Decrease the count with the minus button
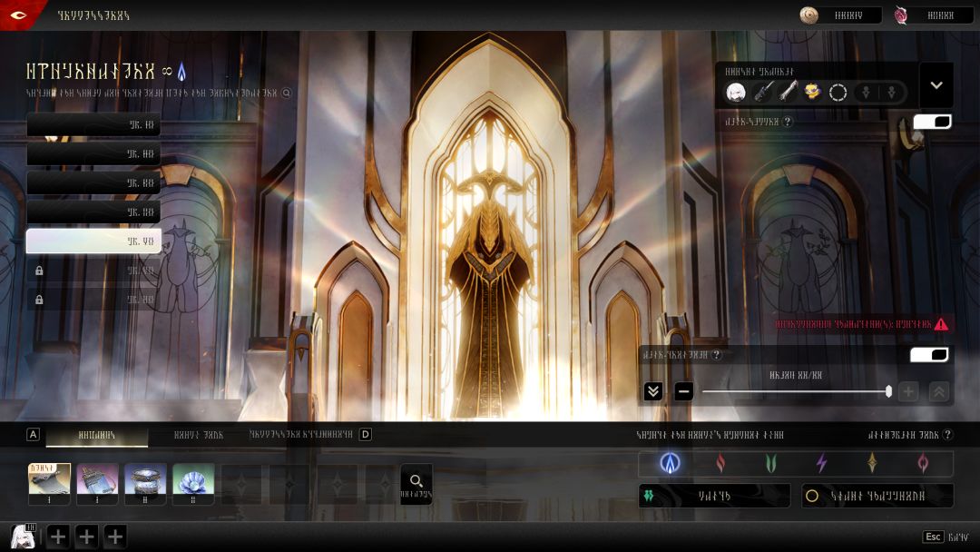The image size is (980, 552). point(684,391)
